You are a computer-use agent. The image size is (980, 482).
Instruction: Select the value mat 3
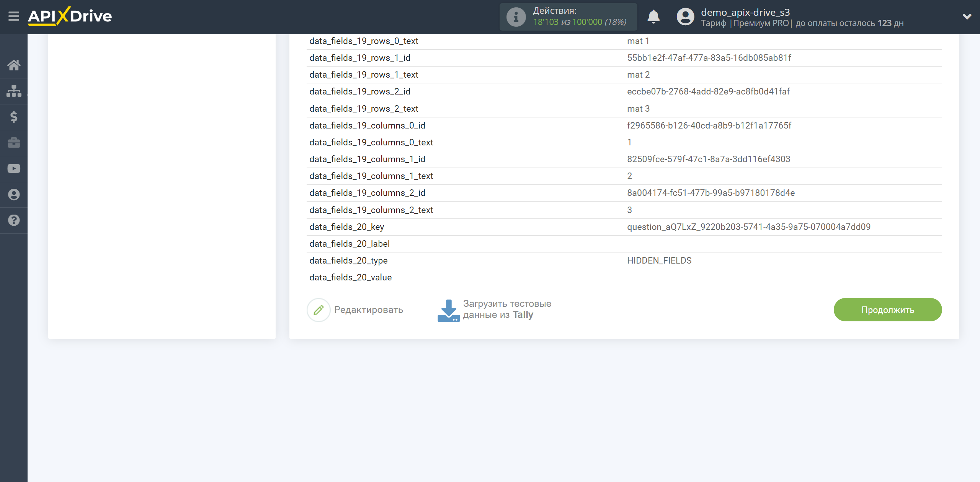[638, 109]
